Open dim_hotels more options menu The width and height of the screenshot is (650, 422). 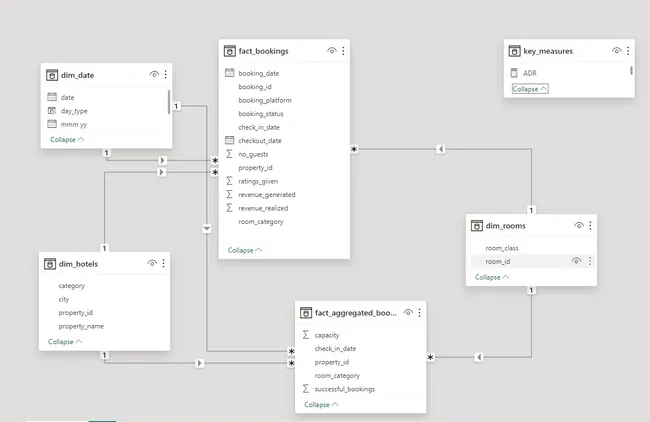click(163, 263)
